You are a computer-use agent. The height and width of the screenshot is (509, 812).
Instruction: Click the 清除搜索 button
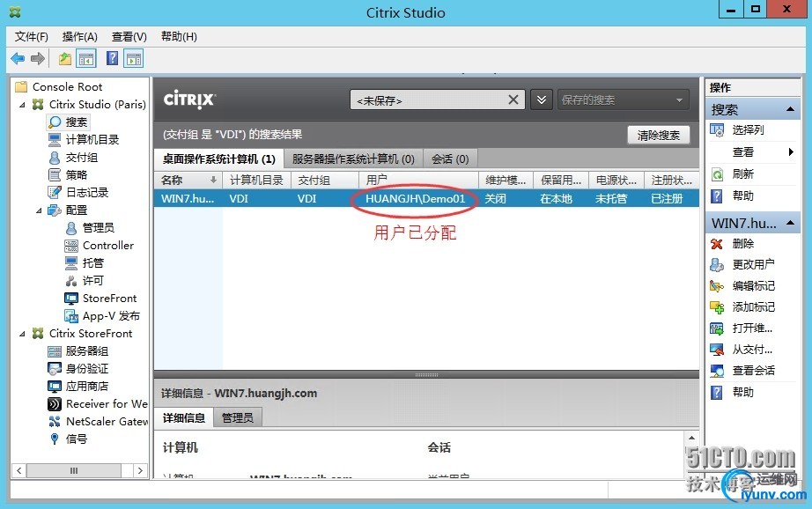tap(658, 135)
